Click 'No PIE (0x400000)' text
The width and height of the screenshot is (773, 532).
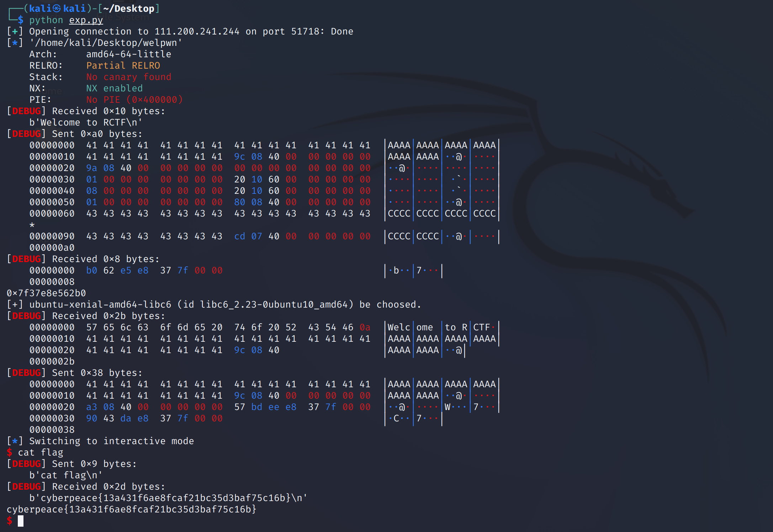[134, 100]
